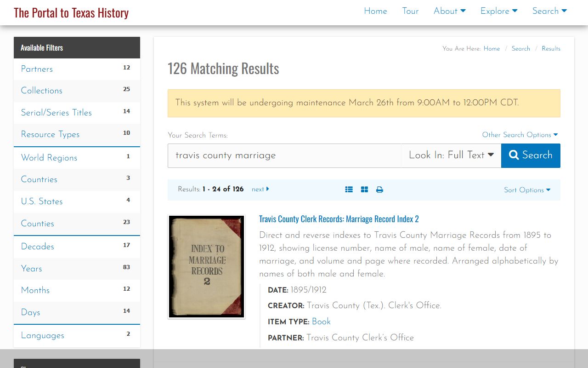Screen dimensions: 588x368
Task: Switch to grid view icon
Action: coord(364,190)
